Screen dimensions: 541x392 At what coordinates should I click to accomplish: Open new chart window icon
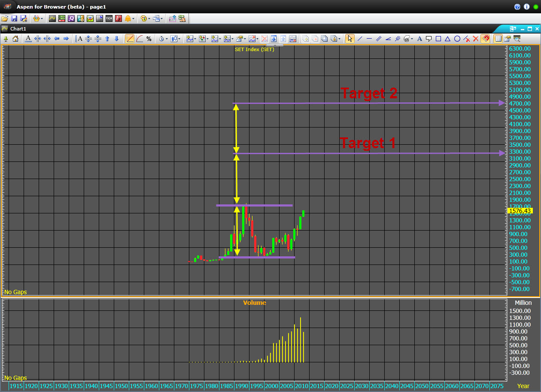point(52,18)
